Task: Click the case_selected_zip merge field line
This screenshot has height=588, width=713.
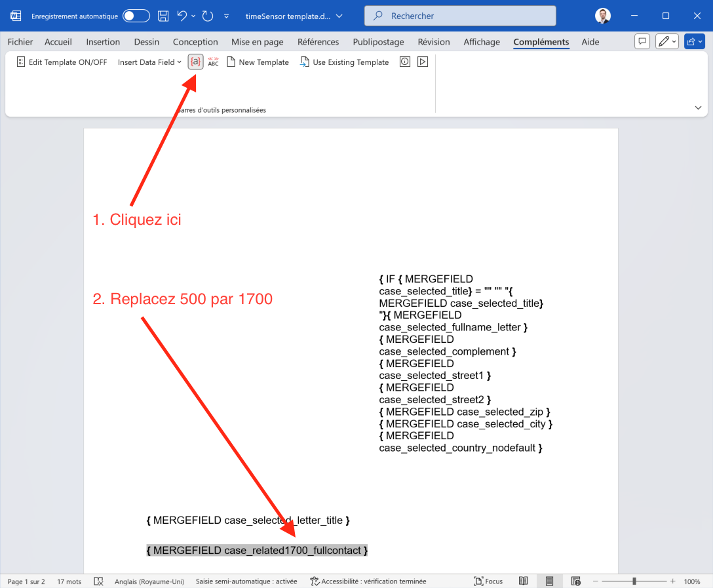Action: 465,412
